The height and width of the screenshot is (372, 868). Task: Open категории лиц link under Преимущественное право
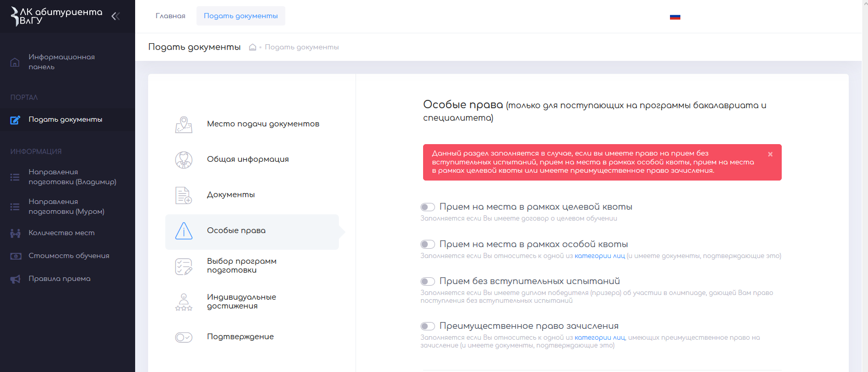pos(600,338)
